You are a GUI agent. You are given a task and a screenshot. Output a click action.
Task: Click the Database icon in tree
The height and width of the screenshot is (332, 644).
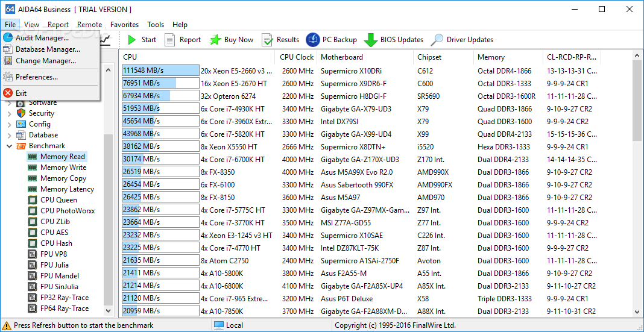pos(21,134)
